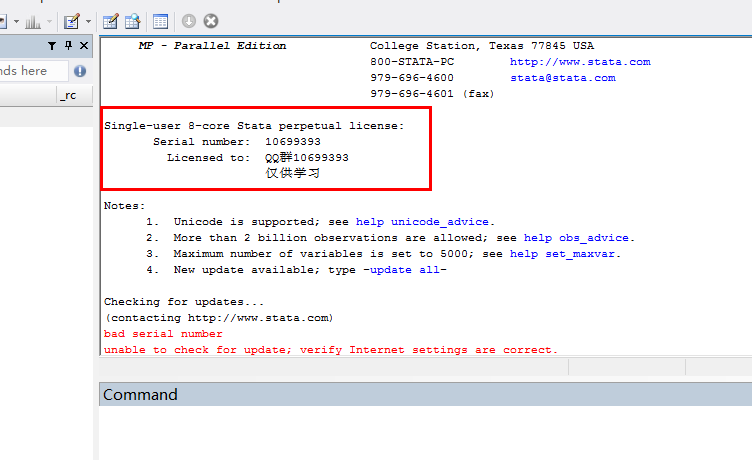Viewport: 752px width, 460px height.
Task: Click in the Command input area
Action: [425, 433]
